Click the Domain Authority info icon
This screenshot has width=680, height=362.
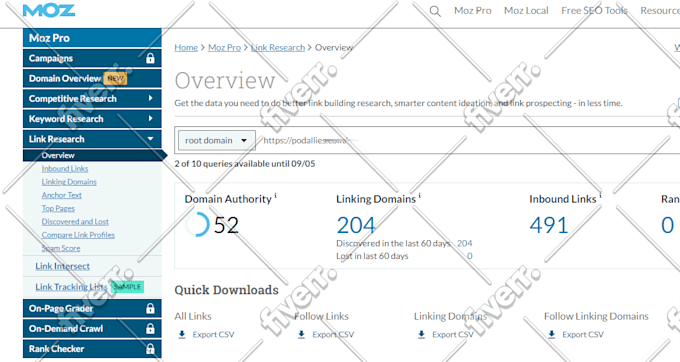point(275,196)
